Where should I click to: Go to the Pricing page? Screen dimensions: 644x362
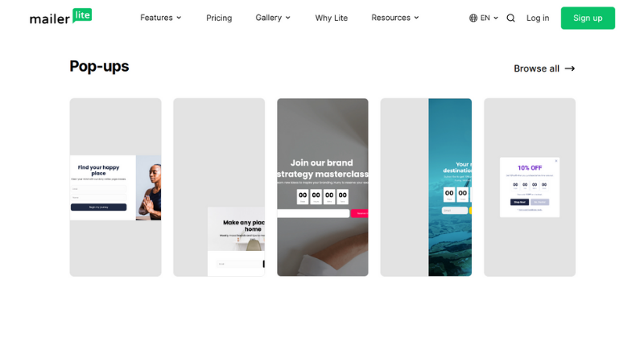tap(219, 18)
